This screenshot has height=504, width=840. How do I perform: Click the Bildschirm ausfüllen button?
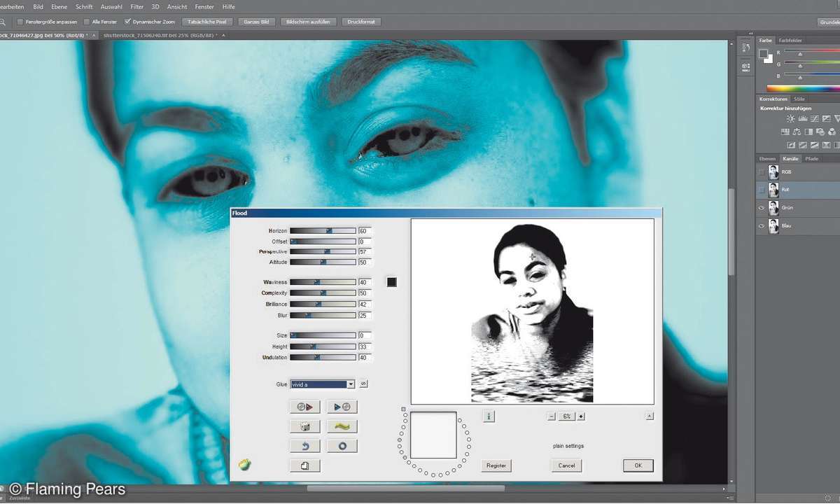309,22
